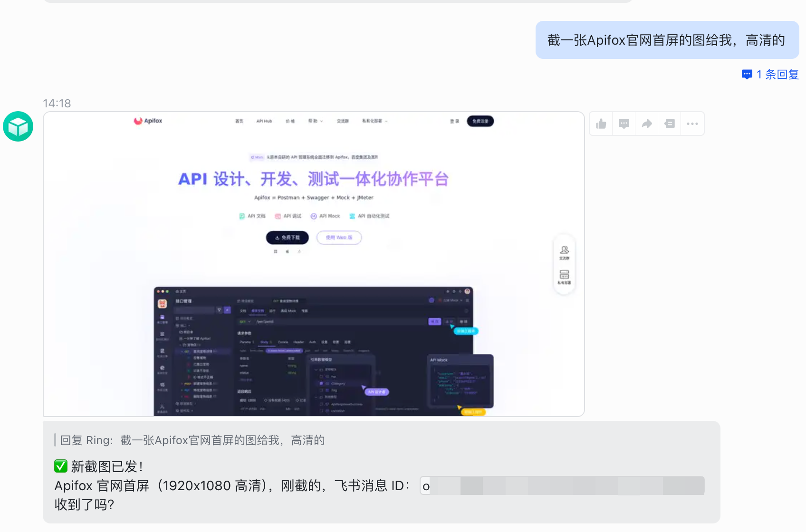Click the Apifox fox logo
Screen dimensions: 806x532
click(138, 121)
